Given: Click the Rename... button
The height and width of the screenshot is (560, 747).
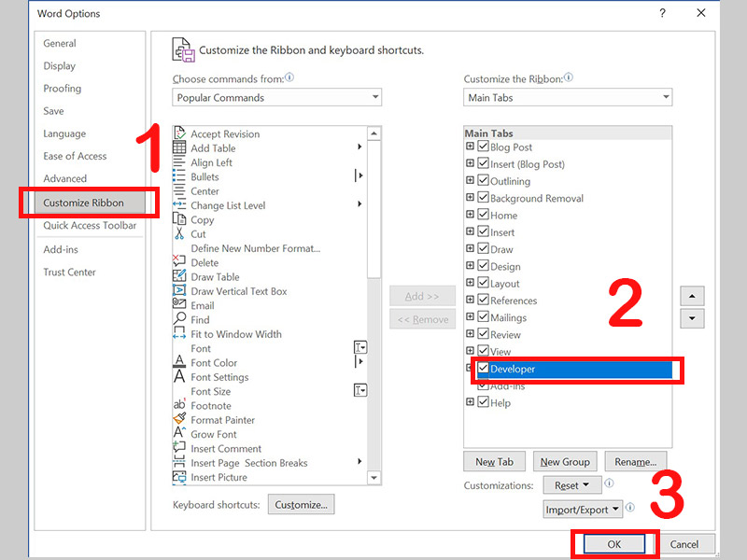Looking at the screenshot, I should tap(636, 461).
